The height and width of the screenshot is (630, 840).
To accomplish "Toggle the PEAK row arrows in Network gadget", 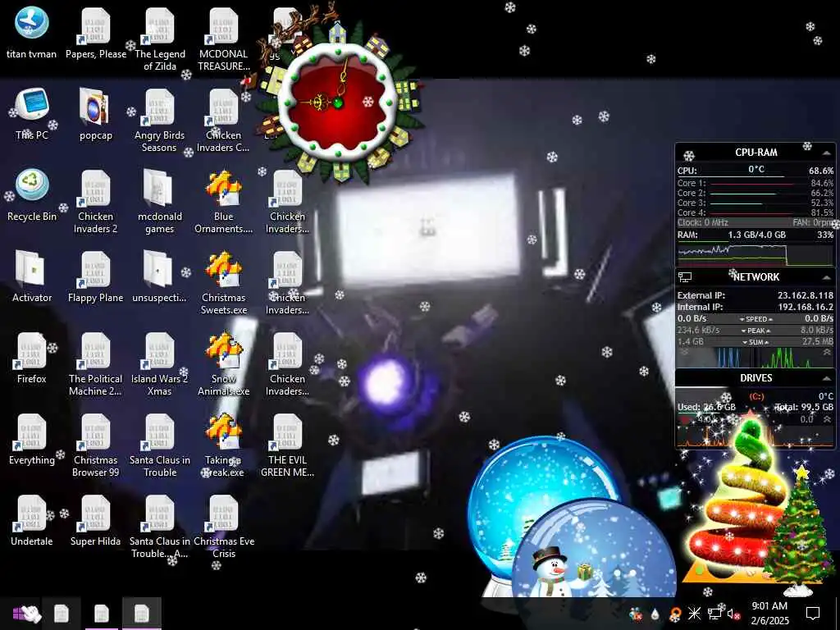I will 756,331.
